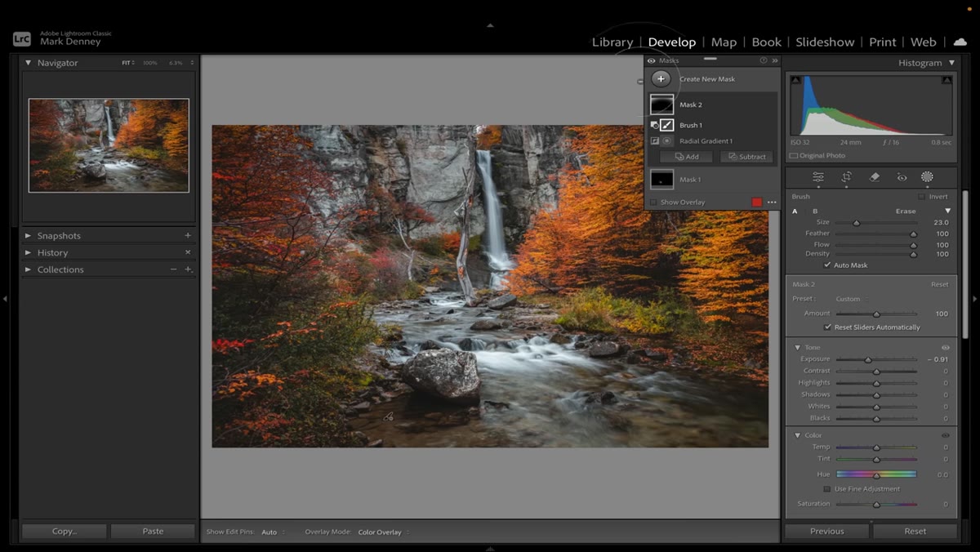Image resolution: width=980 pixels, height=552 pixels.
Task: Select brush Erase mode
Action: pyautogui.click(x=906, y=211)
